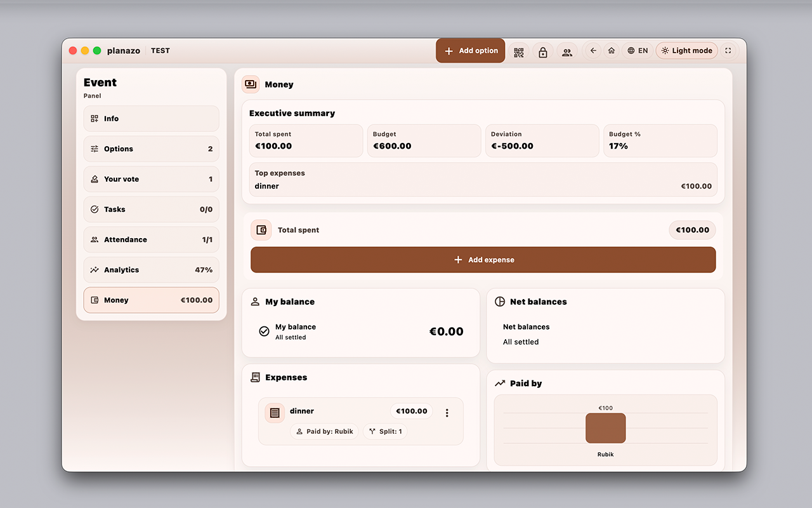Click the dinner expense name in Expenses
This screenshot has width=812, height=508.
pos(302,411)
